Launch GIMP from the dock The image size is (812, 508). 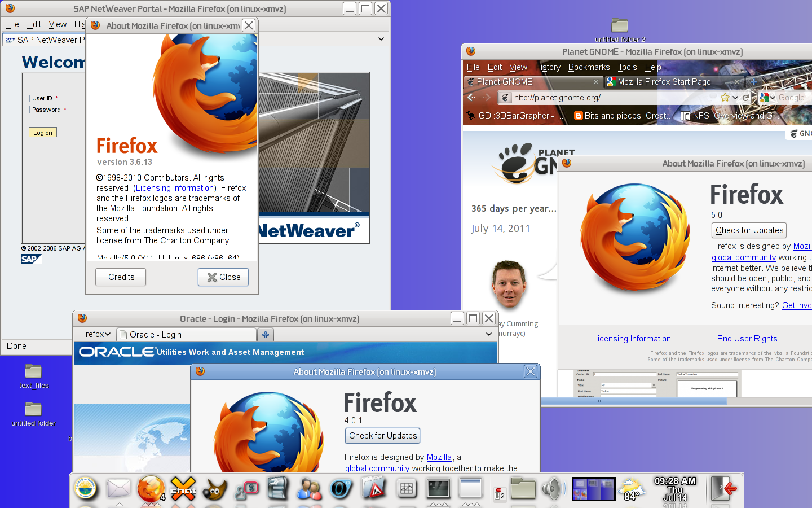tap(215, 489)
